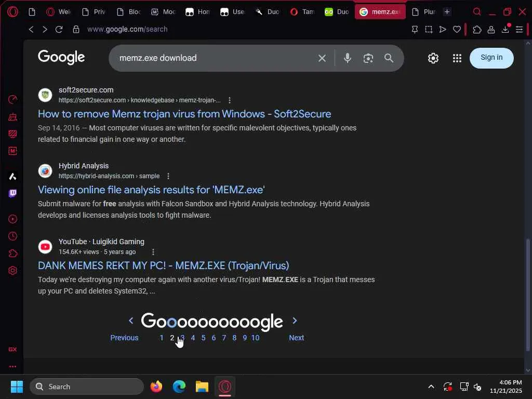Open the sidebar player icon

12,219
